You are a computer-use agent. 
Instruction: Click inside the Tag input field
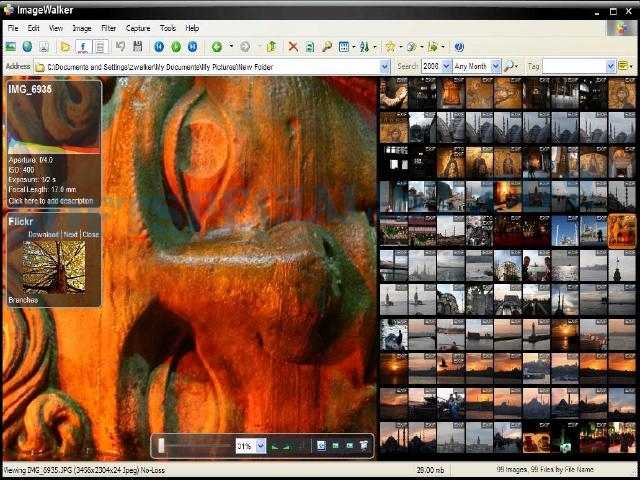573,66
